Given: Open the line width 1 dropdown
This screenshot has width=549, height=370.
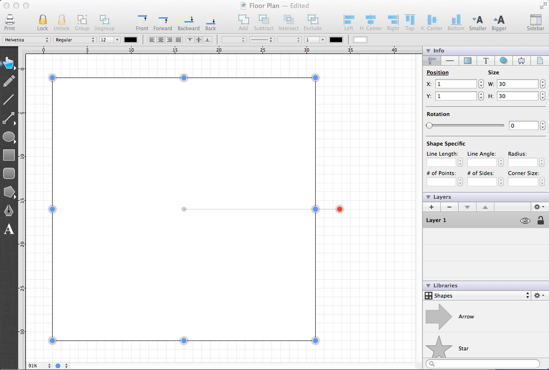Looking at the screenshot, I should point(315,40).
